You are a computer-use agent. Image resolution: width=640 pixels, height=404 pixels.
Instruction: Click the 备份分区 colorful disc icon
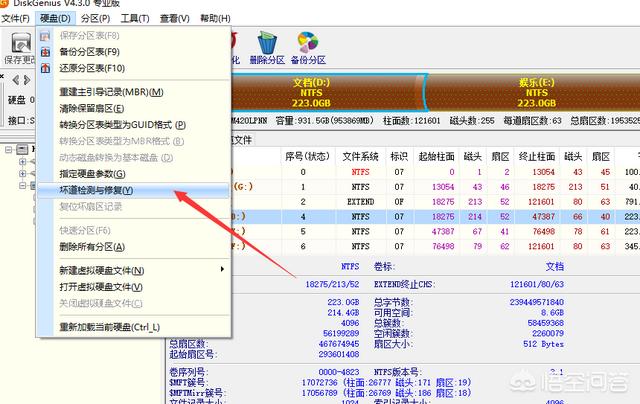(308, 42)
